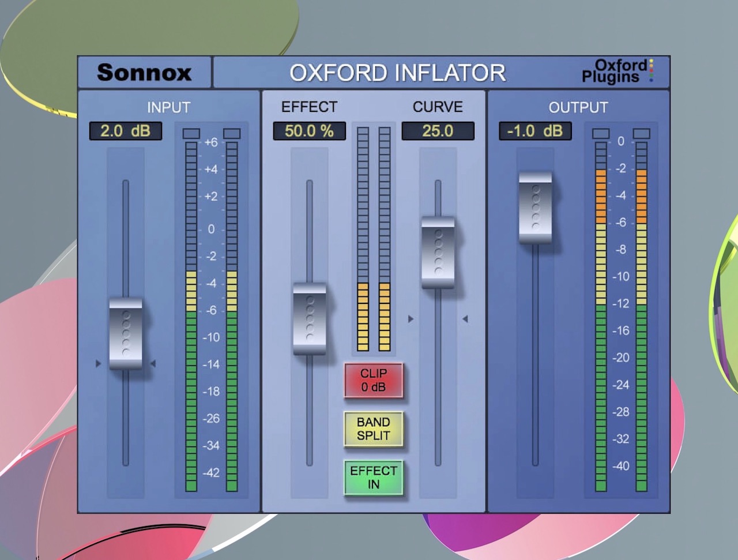Toggle the BAND SPLIT button
Viewport: 738px width, 560px height.
373,429
